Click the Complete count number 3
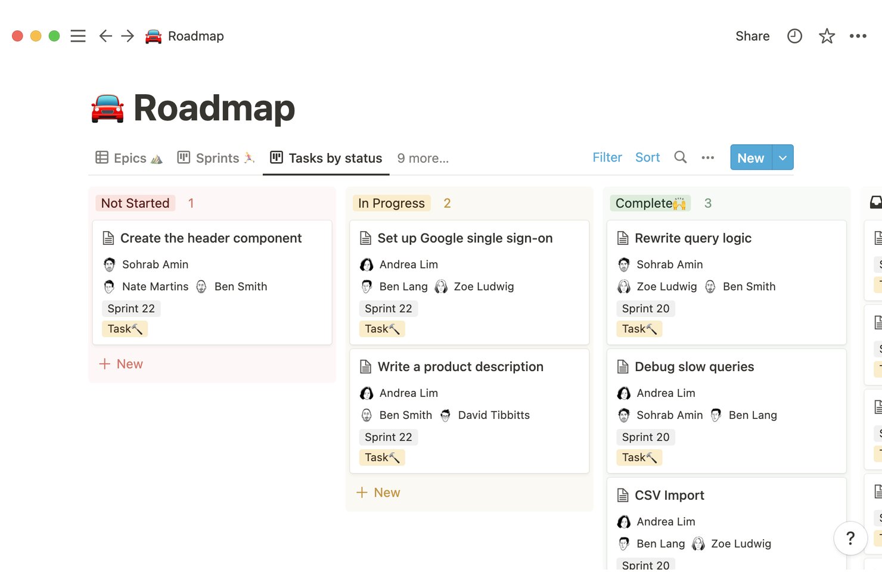This screenshot has width=882, height=588. pos(707,203)
